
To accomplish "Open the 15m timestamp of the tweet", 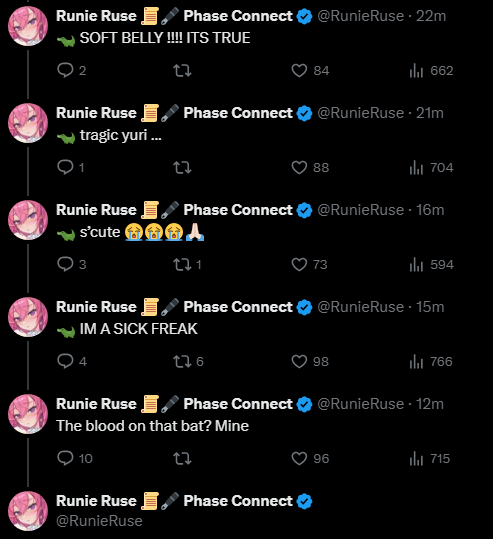I will coord(430,307).
